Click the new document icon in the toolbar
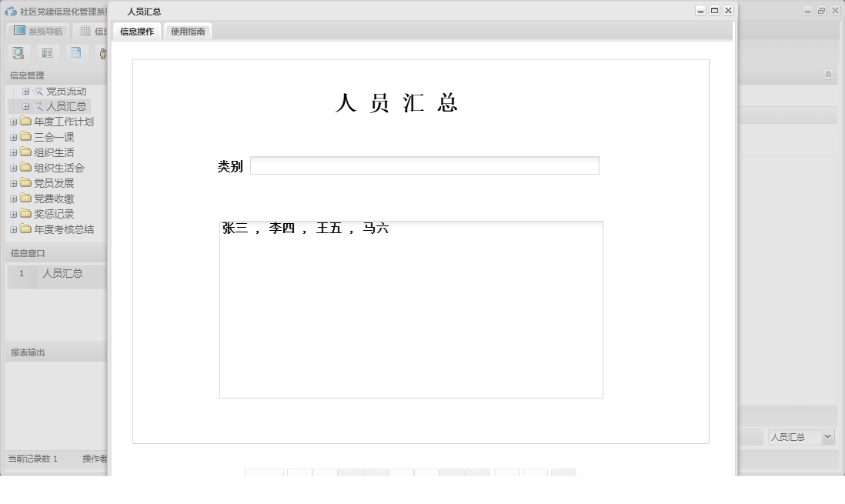Viewport: 845px width, 504px height. 74,52
